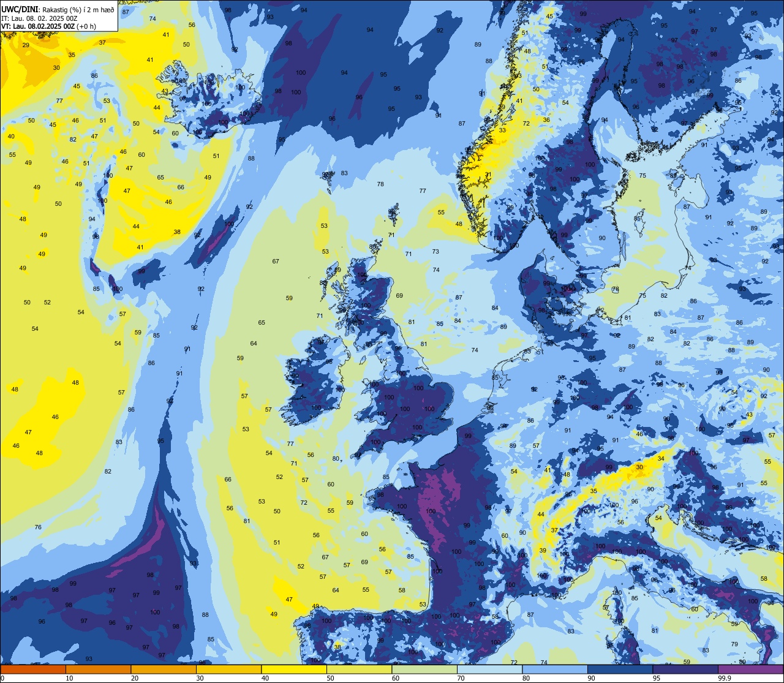Screen dimensions: 784x683
Task: Click the humidity value '76' in the southwest Atlantic
Action: pyautogui.click(x=38, y=527)
